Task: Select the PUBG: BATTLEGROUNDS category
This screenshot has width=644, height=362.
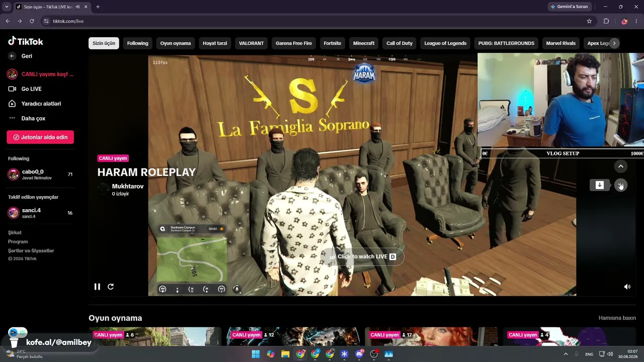Action: [x=506, y=43]
